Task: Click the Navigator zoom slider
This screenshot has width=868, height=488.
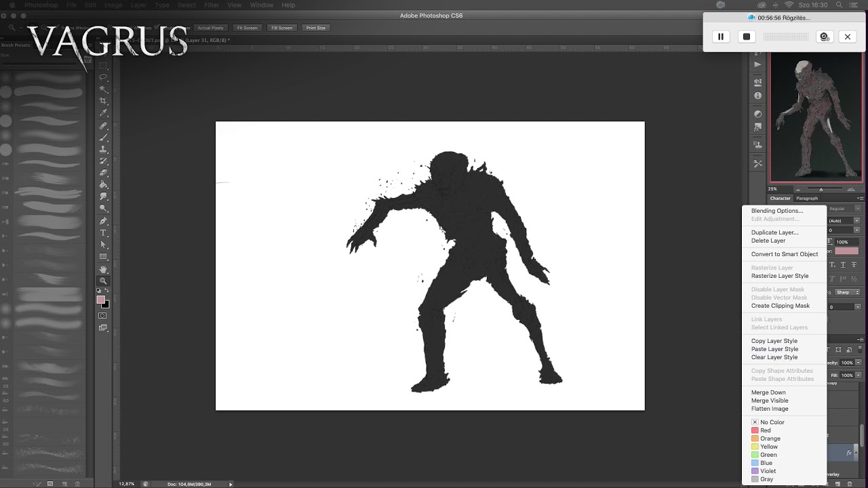Action: pos(821,189)
